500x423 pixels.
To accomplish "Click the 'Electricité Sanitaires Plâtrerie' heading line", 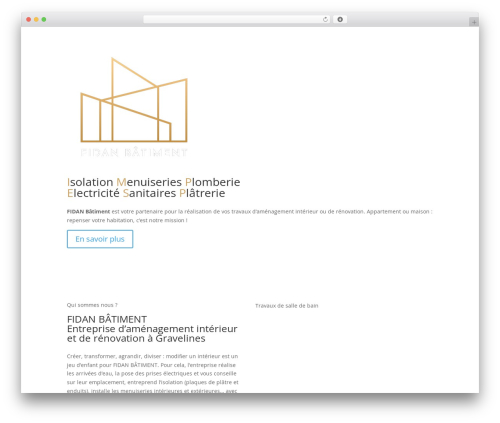I will click(x=146, y=193).
